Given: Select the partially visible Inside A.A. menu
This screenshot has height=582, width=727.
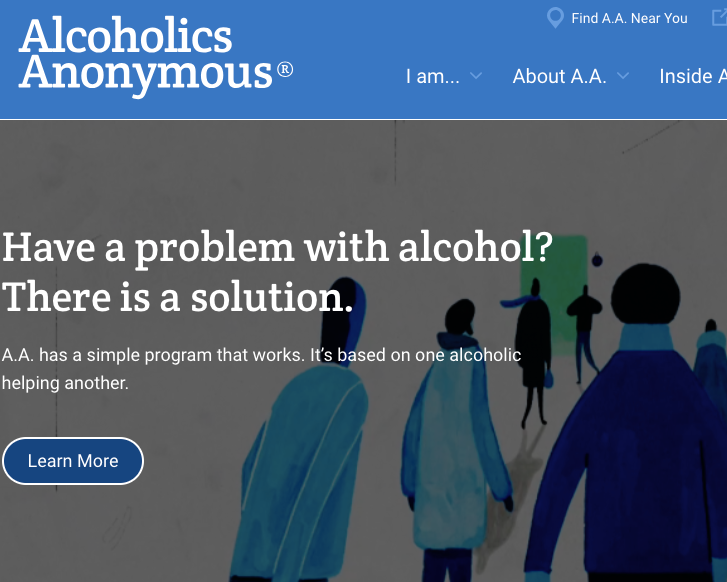Looking at the screenshot, I should pyautogui.click(x=693, y=77).
